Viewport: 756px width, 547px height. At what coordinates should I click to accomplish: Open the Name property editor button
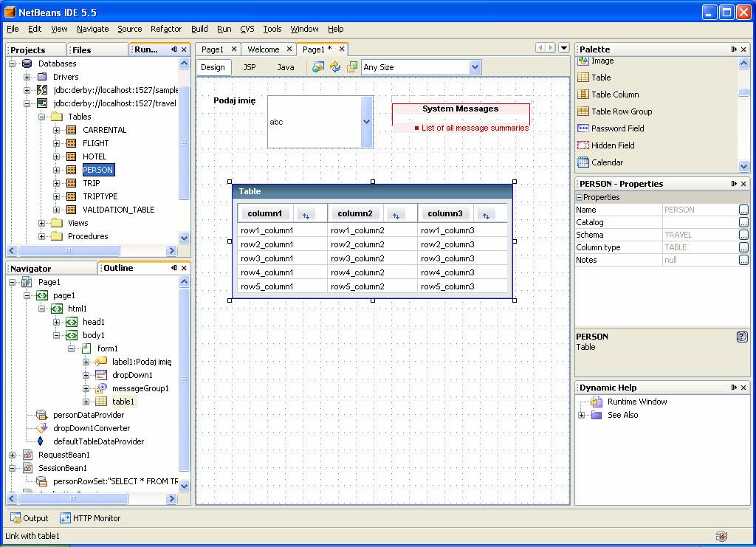click(x=743, y=210)
